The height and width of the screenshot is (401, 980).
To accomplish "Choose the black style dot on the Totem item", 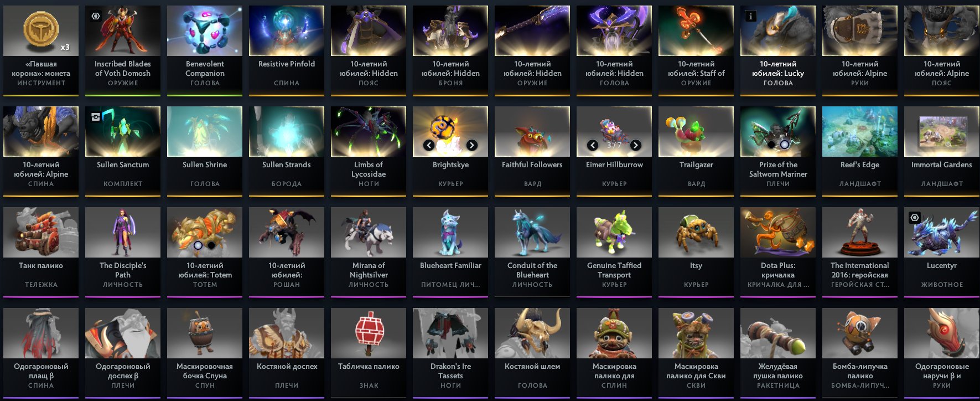I will click(x=211, y=245).
